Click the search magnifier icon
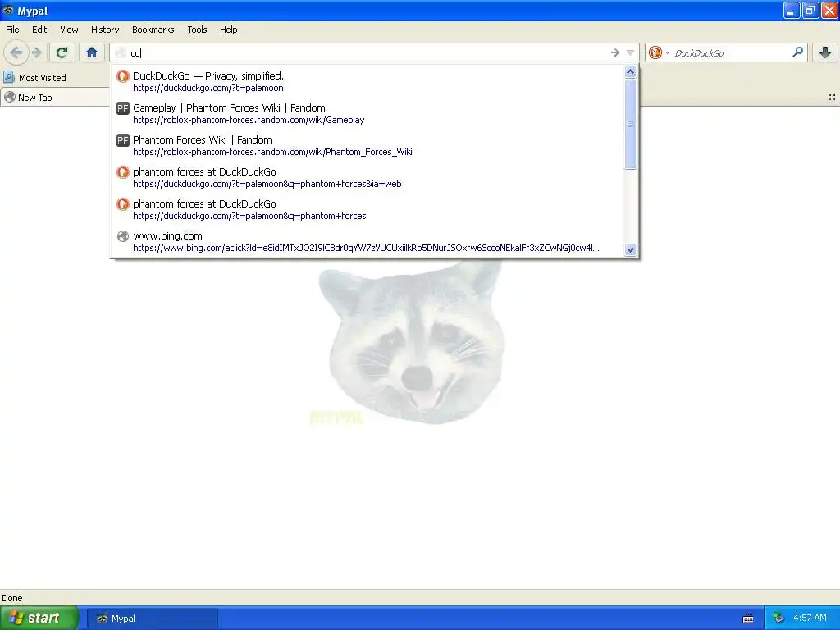Viewport: 840px width, 630px height. [797, 52]
